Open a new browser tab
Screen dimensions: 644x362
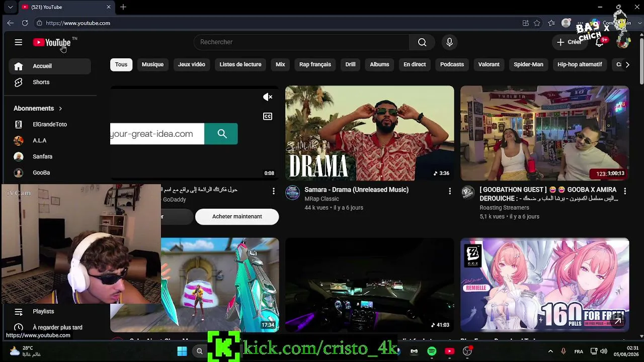pos(123,7)
